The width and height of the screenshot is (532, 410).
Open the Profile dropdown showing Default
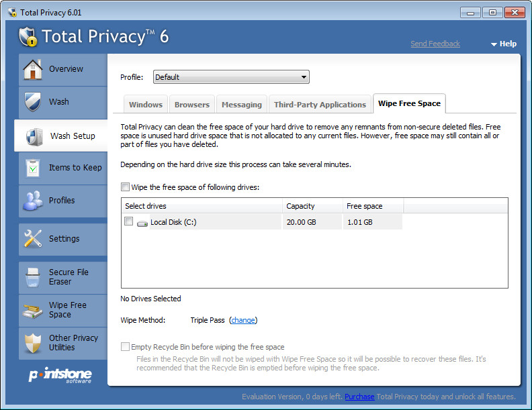click(231, 77)
